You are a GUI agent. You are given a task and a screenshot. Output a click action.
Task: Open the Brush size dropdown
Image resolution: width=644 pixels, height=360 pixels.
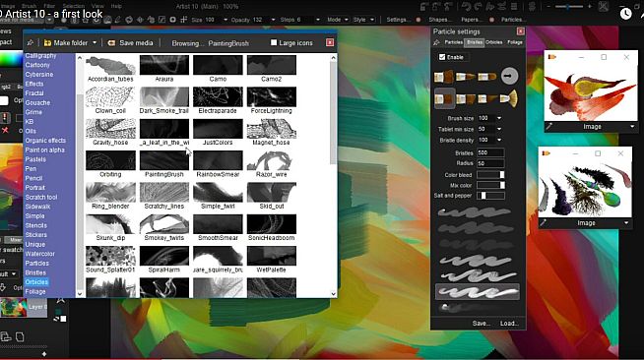pyautogui.click(x=499, y=118)
